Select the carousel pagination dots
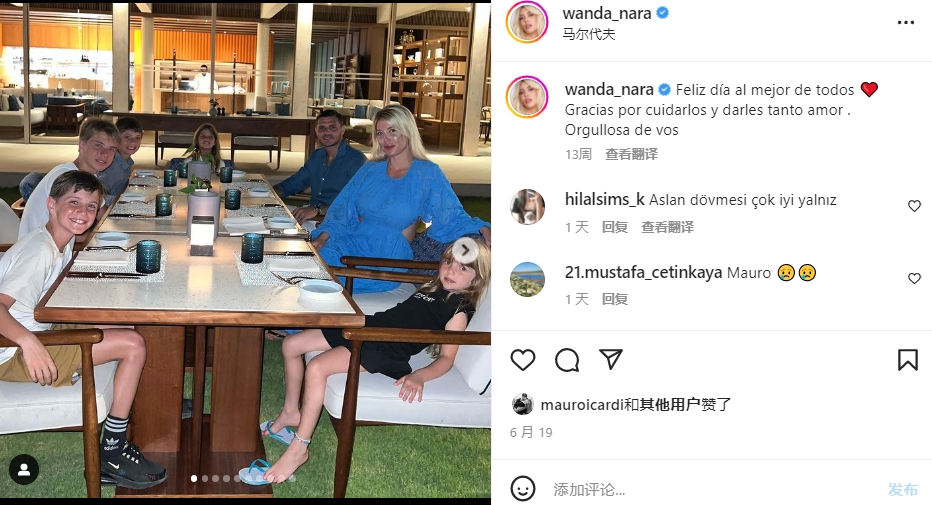The width and height of the screenshot is (932, 505). coord(243,478)
